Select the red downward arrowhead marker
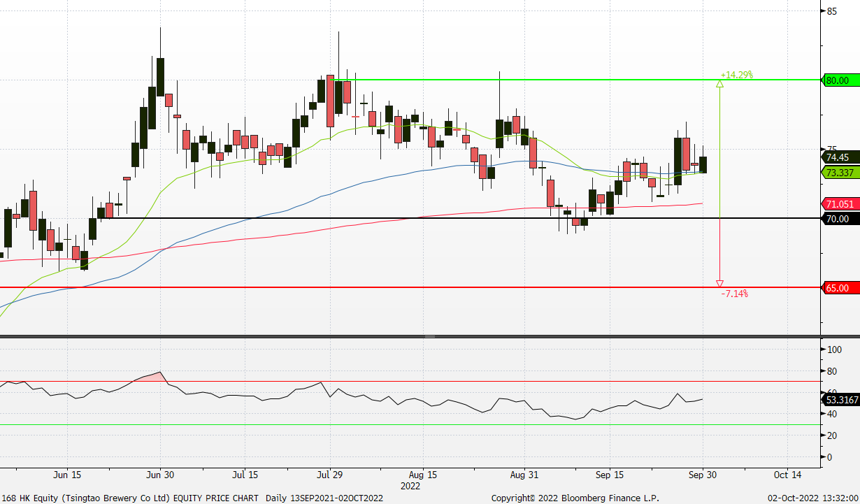Viewport: 860px width, 504px height. point(719,283)
